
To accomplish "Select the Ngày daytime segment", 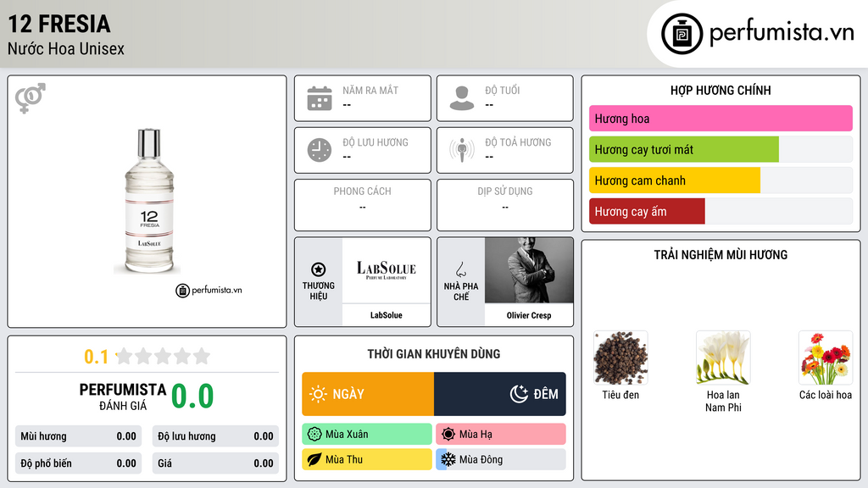I will pyautogui.click(x=368, y=394).
